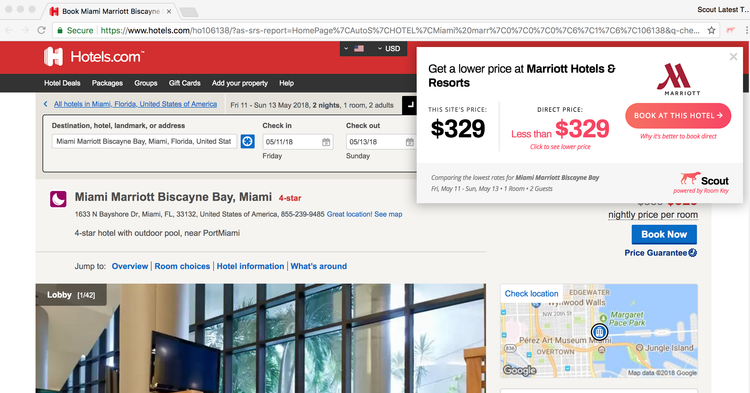Click the Google logo on the map
Screen dimensions: 750x393
[x=519, y=371]
